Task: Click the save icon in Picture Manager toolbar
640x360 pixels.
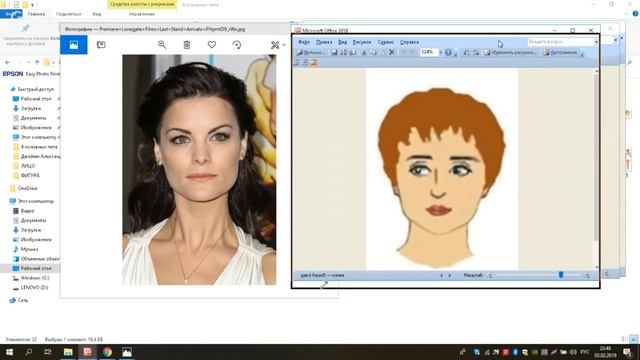Action: tap(334, 53)
